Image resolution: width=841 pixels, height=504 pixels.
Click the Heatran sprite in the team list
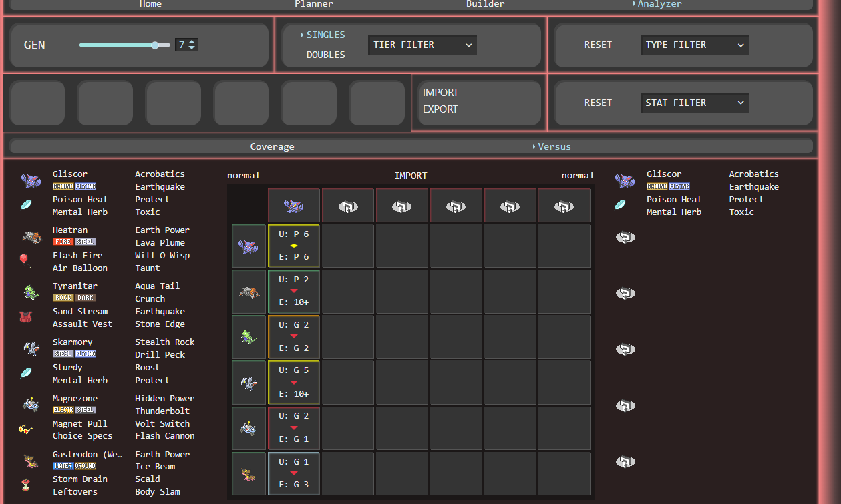pos(31,236)
